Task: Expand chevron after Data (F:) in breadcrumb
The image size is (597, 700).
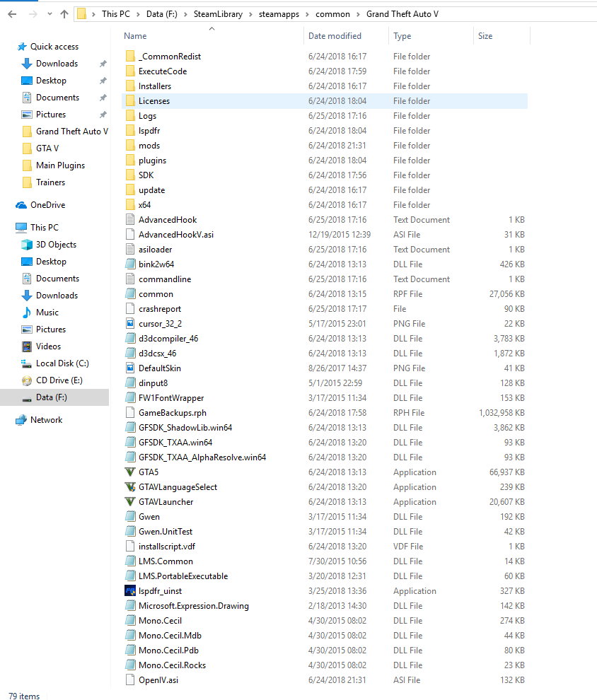Action: (x=185, y=14)
